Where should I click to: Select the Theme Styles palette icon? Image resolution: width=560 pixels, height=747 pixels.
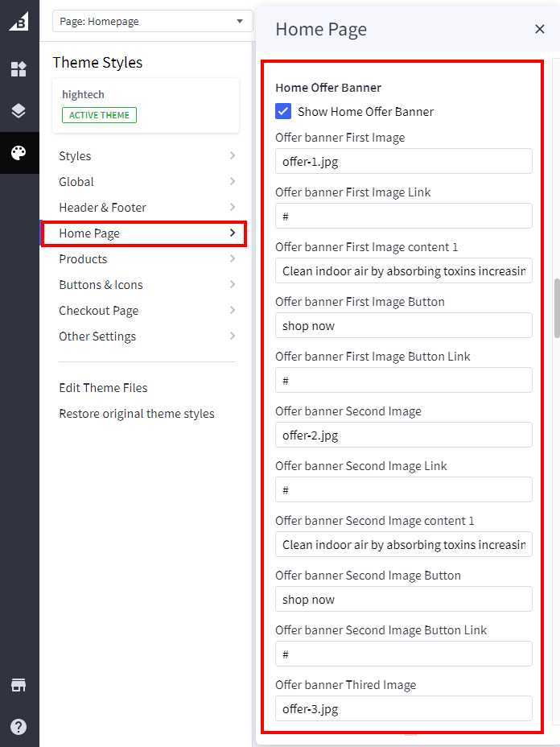(19, 153)
